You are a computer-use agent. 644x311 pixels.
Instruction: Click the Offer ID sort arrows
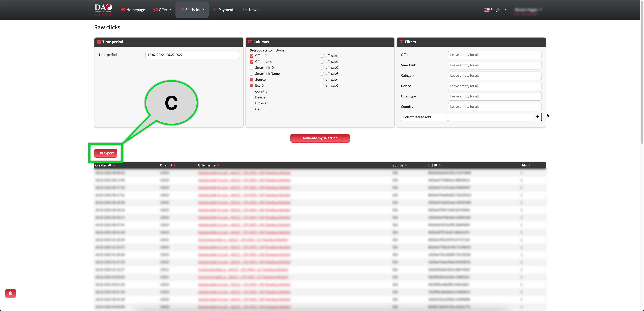174,165
